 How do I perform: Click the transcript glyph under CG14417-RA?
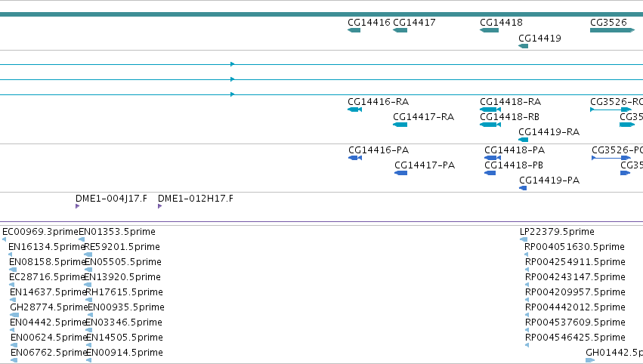(x=400, y=125)
